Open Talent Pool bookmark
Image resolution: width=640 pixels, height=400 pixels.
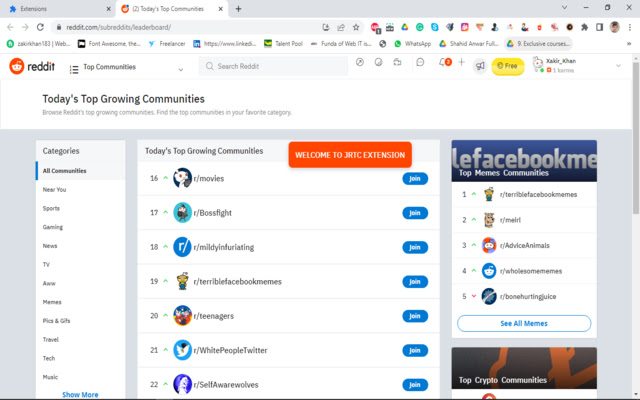coord(284,44)
